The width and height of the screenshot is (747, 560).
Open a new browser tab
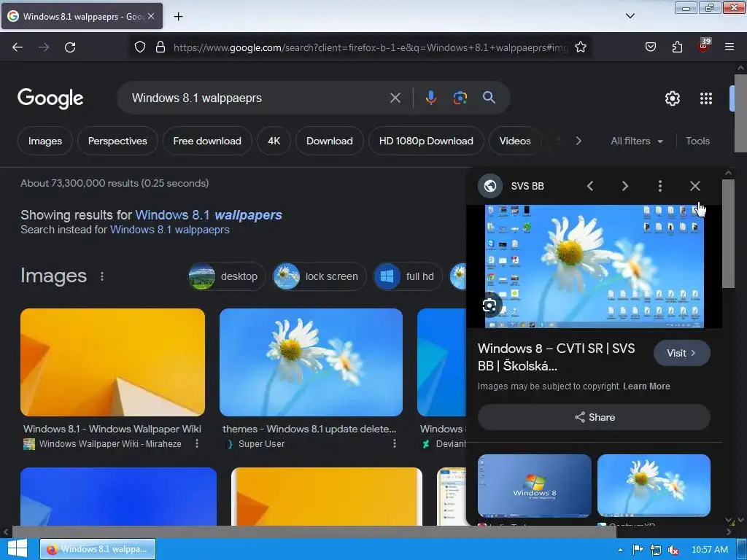point(178,17)
